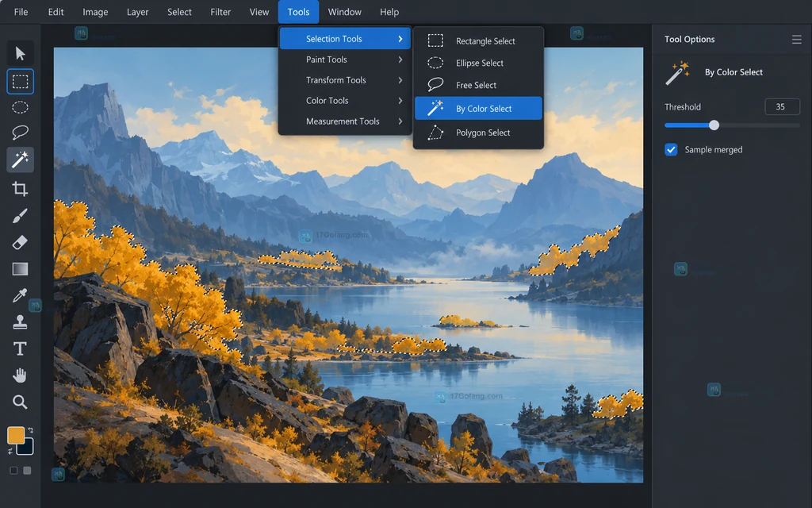Select the Hand pan tool
Screen dimensions: 812x508
pyautogui.click(x=20, y=375)
